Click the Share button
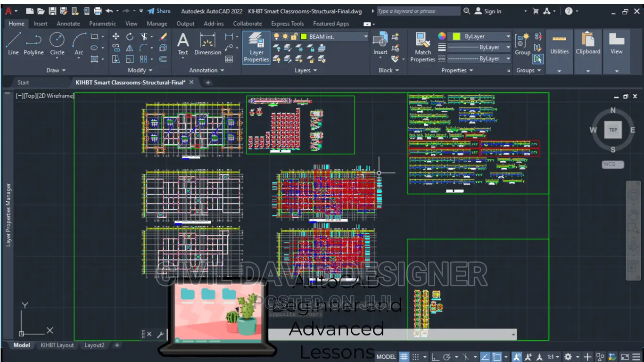Screen dimensions: 644x362 (x=159, y=11)
